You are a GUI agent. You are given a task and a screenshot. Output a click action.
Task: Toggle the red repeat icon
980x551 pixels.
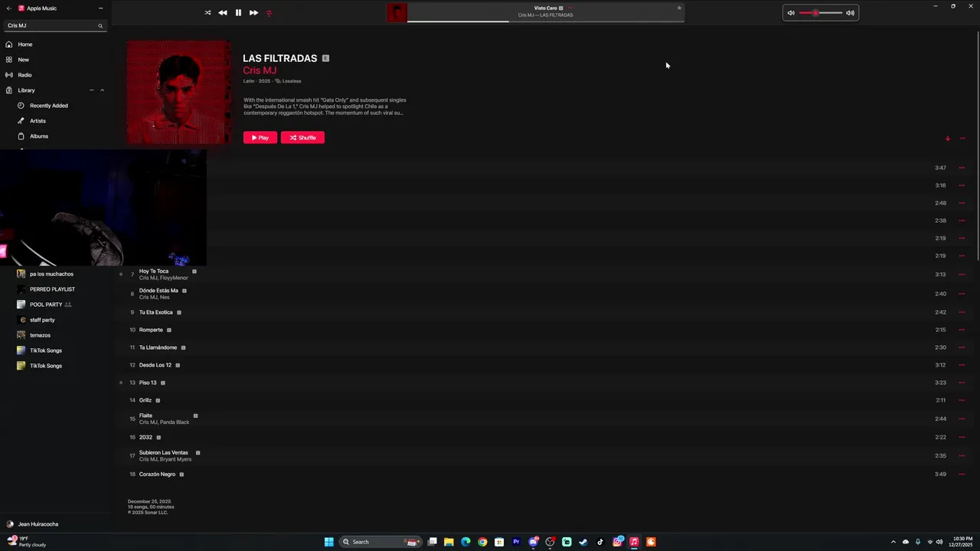click(269, 13)
